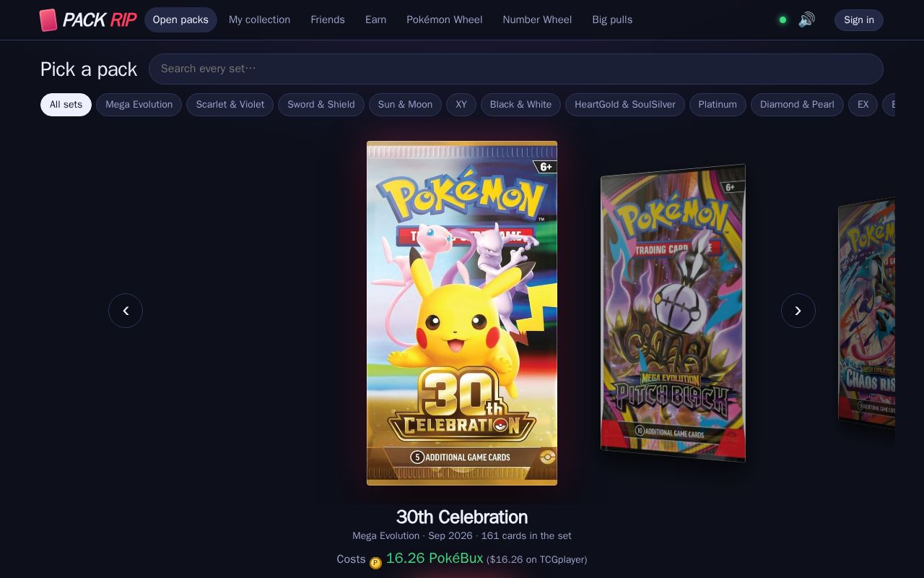Click the PokéBux coin icon
Image resolution: width=924 pixels, height=578 pixels.
(375, 563)
